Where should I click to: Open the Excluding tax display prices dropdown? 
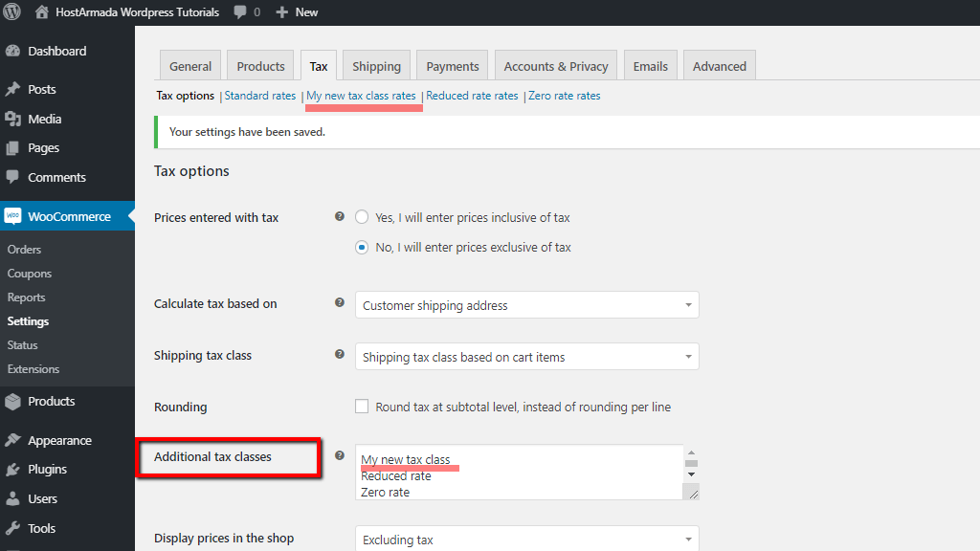click(x=526, y=540)
